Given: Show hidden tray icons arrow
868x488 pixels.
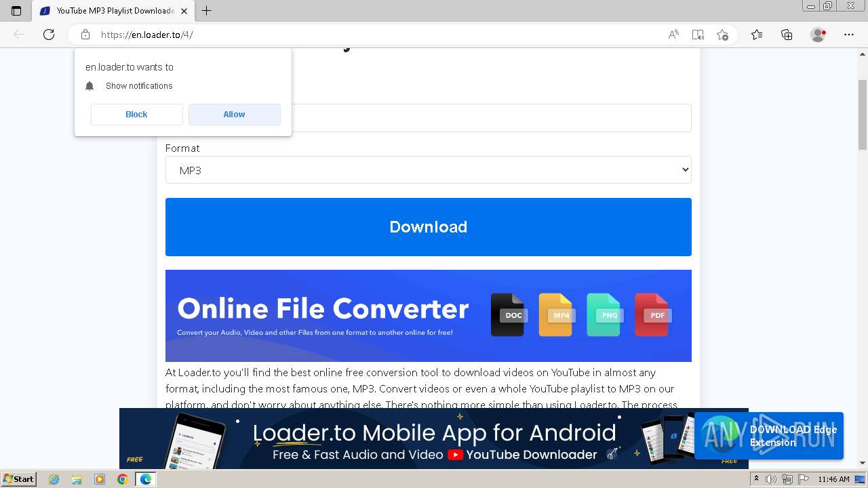Looking at the screenshot, I should pos(757,479).
